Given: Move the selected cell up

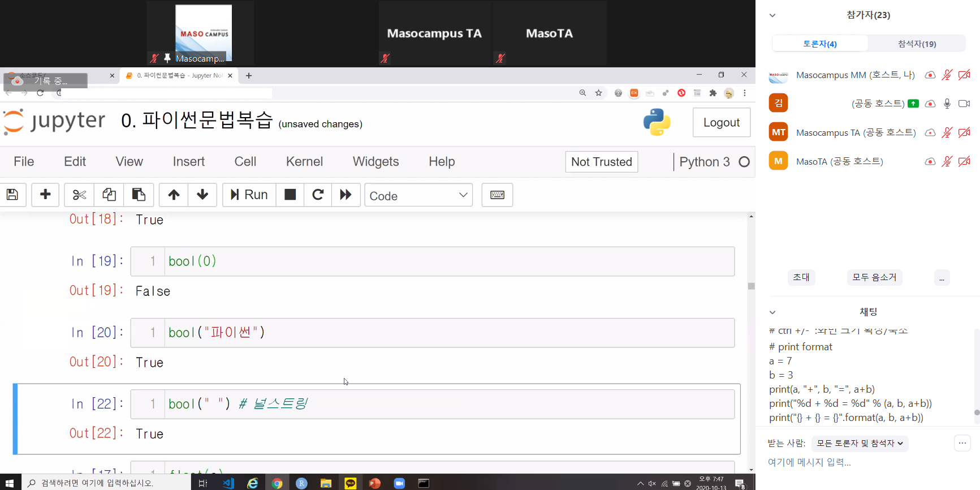Looking at the screenshot, I should [174, 195].
